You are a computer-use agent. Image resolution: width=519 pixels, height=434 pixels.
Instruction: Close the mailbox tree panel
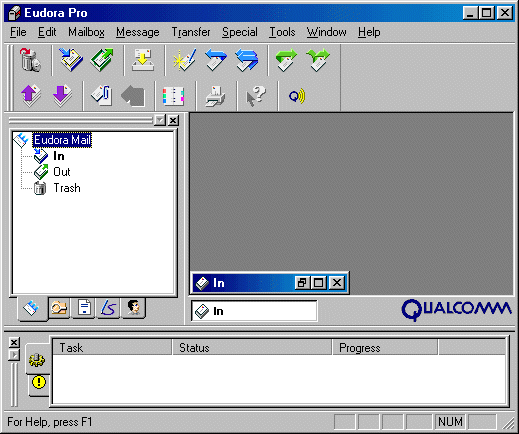pos(173,120)
